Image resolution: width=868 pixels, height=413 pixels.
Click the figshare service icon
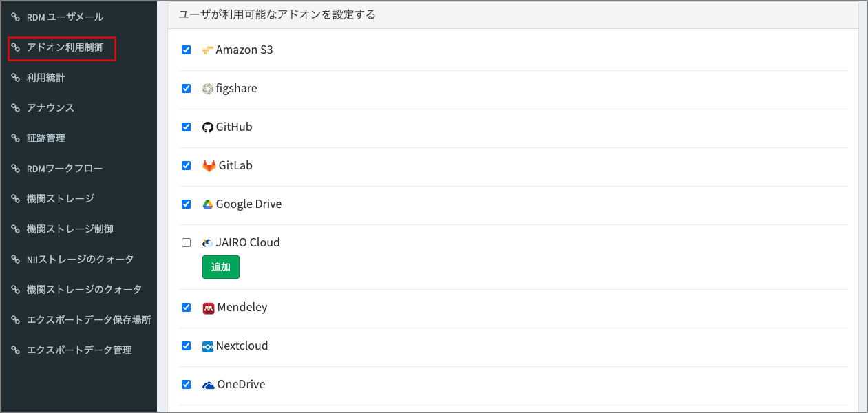pos(207,87)
